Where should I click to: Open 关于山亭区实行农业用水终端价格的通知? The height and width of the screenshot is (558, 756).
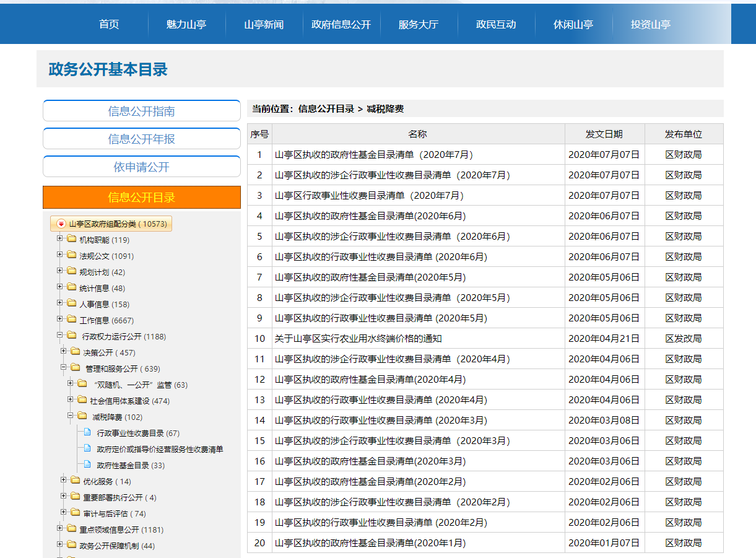[358, 339]
